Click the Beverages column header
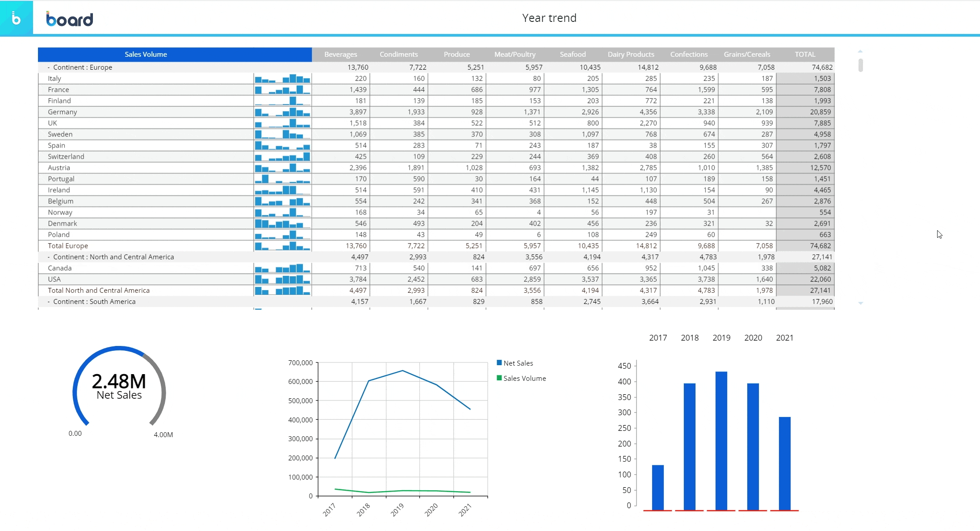Image resolution: width=980 pixels, height=531 pixels. coord(341,54)
